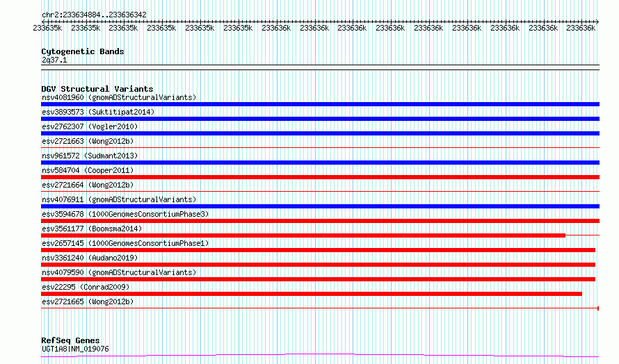Open nsv4076911 gnomADStructuralVariants label
The image size is (619, 364).
point(119,199)
